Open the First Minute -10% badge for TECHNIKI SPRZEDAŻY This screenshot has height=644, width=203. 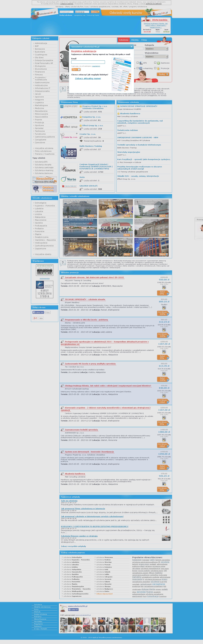(163, 313)
